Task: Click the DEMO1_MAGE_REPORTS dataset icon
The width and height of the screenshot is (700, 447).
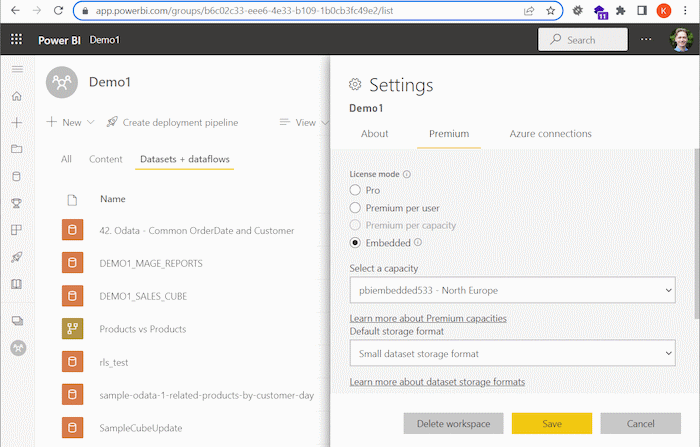Action: click(72, 263)
